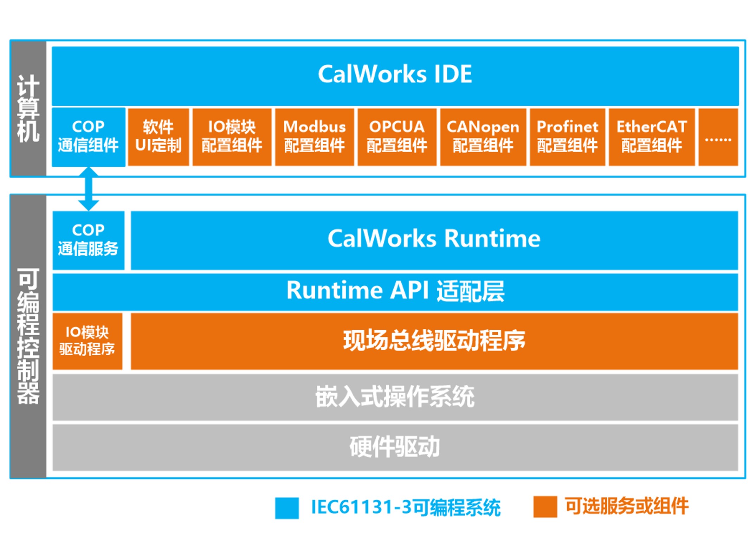The height and width of the screenshot is (555, 756).
Task: Click the 软件 UI定制 box
Action: tap(158, 137)
